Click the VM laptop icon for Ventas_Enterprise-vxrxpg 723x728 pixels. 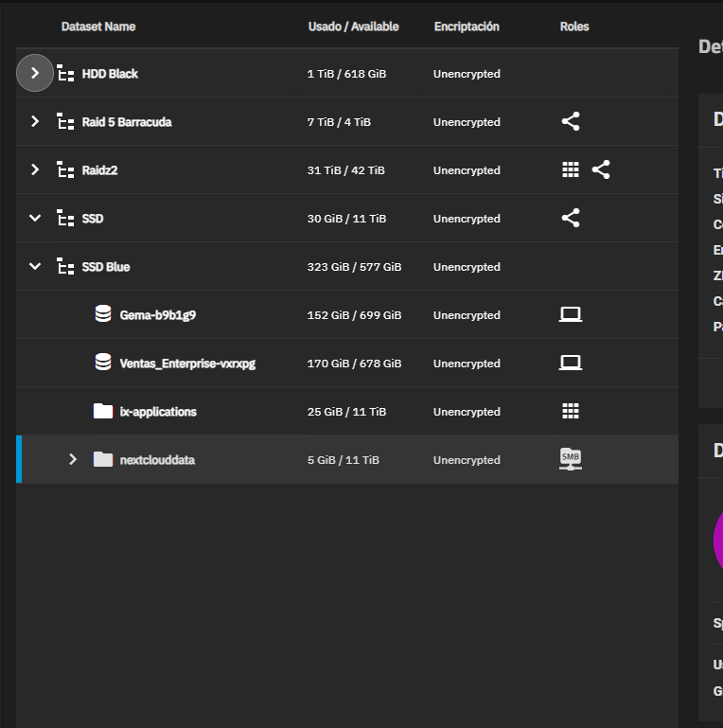(x=571, y=363)
